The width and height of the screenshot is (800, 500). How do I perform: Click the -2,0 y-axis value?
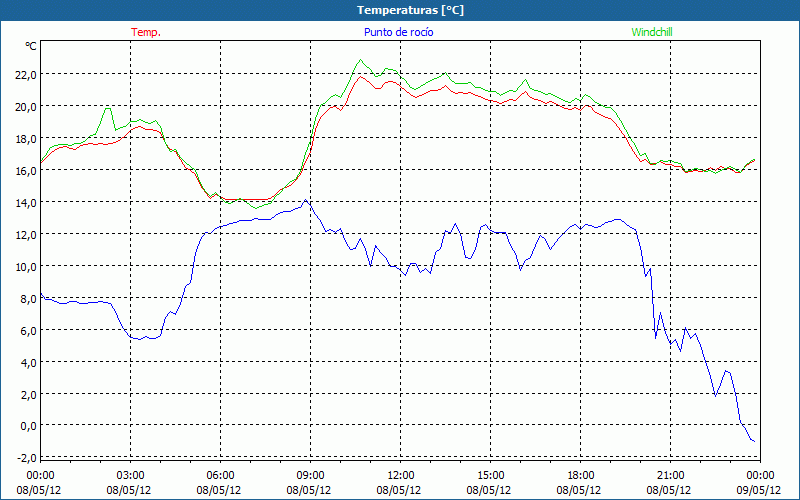click(x=27, y=458)
